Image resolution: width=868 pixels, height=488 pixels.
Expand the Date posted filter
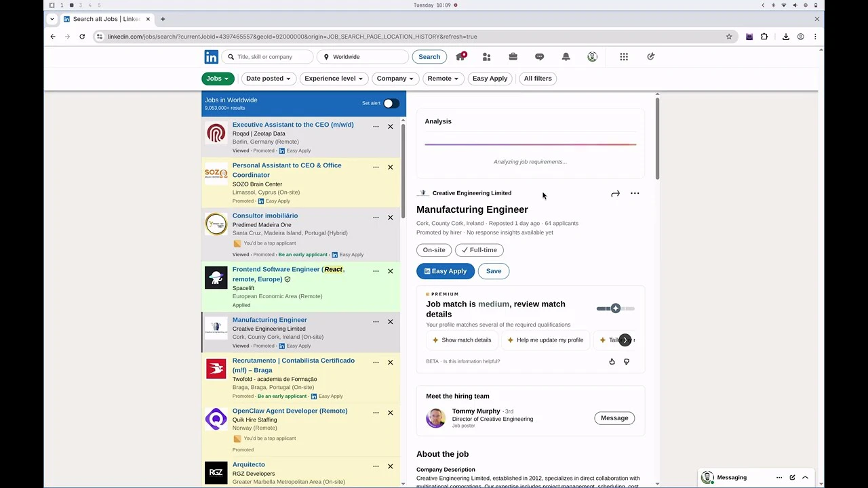pos(269,79)
